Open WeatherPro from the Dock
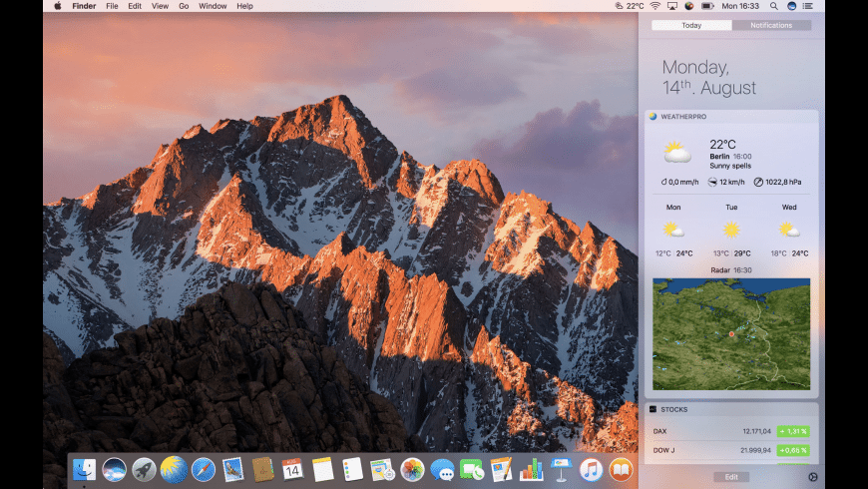 pyautogui.click(x=174, y=469)
